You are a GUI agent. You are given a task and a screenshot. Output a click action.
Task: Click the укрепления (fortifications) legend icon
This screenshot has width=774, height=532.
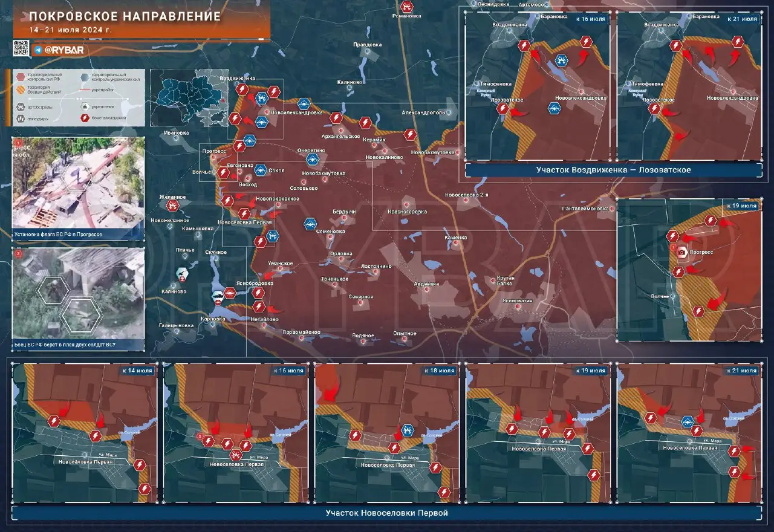85,107
